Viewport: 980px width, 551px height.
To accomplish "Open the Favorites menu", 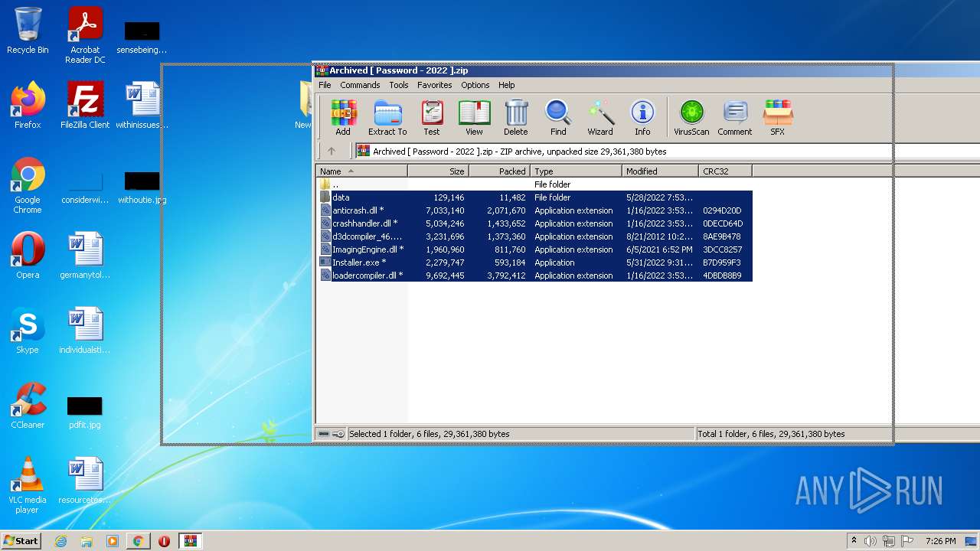I will click(435, 85).
